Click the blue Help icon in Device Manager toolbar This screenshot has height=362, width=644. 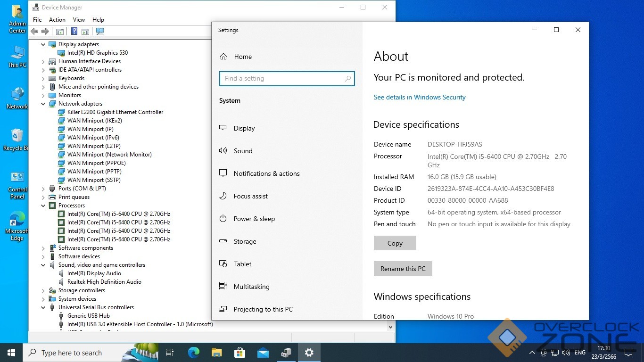tap(74, 31)
